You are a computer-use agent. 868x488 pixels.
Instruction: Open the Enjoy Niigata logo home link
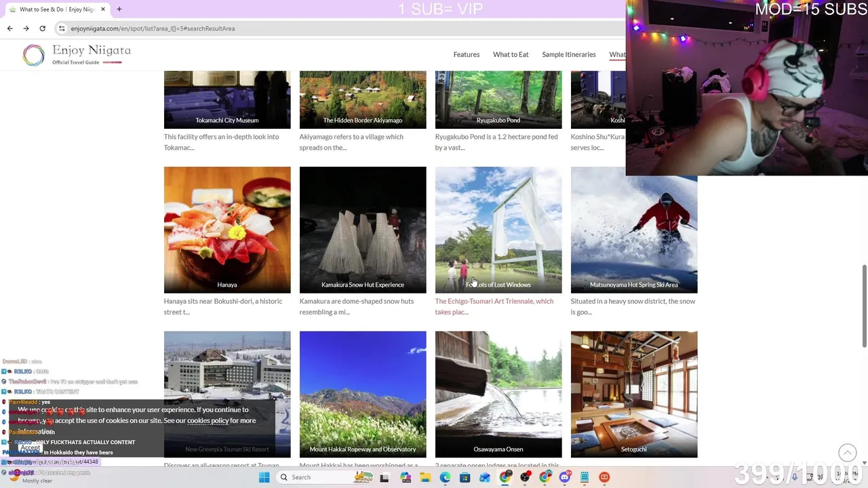click(77, 55)
